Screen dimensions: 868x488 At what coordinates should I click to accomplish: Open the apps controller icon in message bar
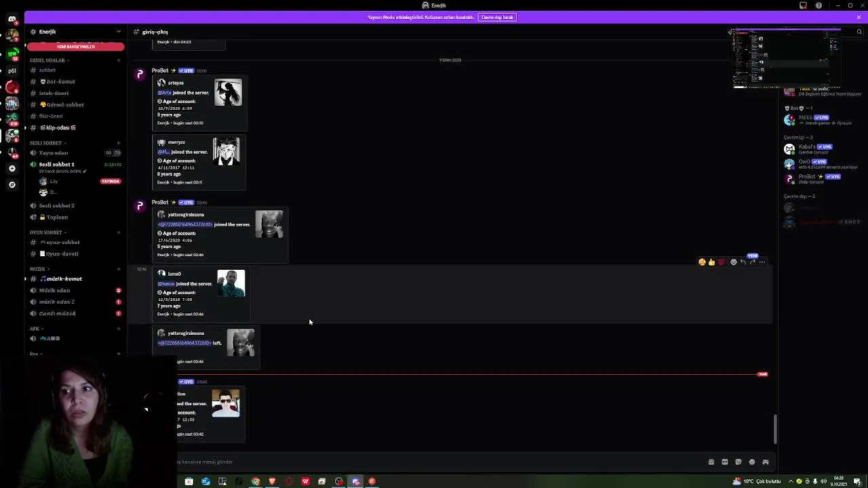[766, 462]
